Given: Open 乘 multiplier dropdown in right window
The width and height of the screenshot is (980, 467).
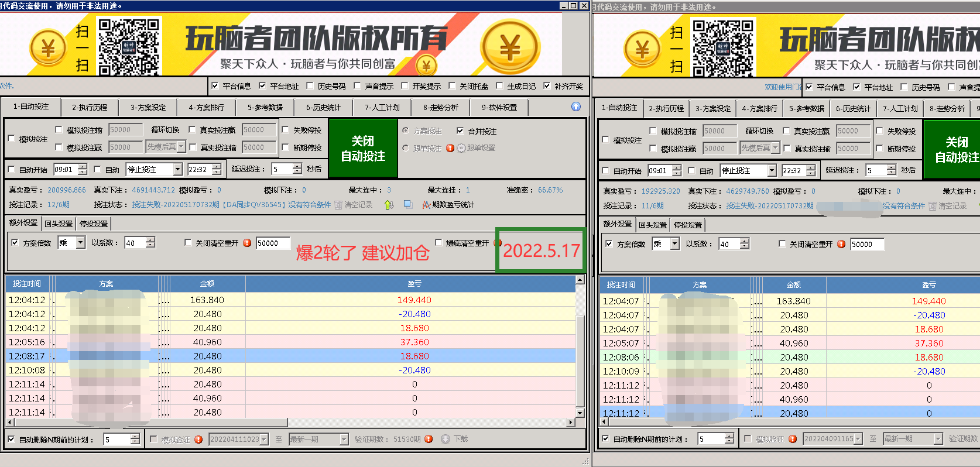Looking at the screenshot, I should 675,244.
